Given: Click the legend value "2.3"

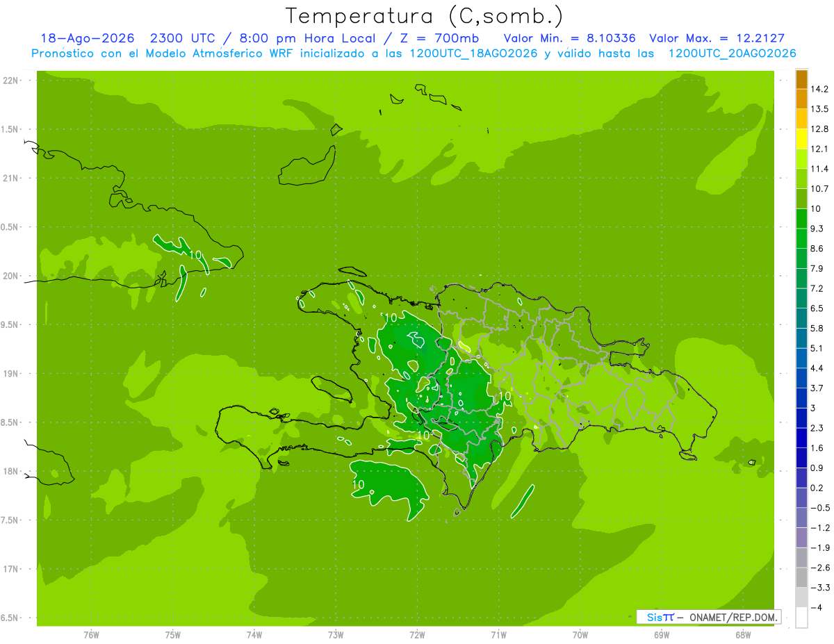Looking at the screenshot, I should pos(817,428).
